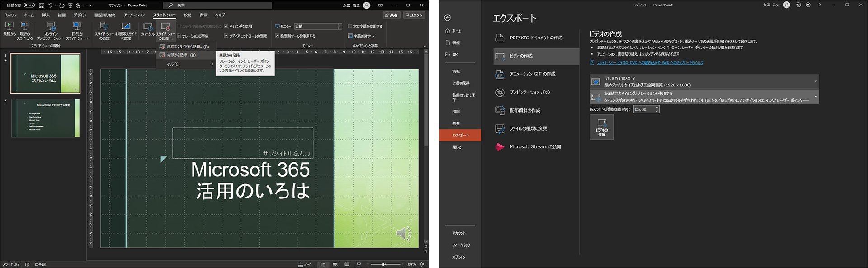This screenshot has height=268, width=868.
Task: Click the zoom out minus button
Action: point(368,264)
